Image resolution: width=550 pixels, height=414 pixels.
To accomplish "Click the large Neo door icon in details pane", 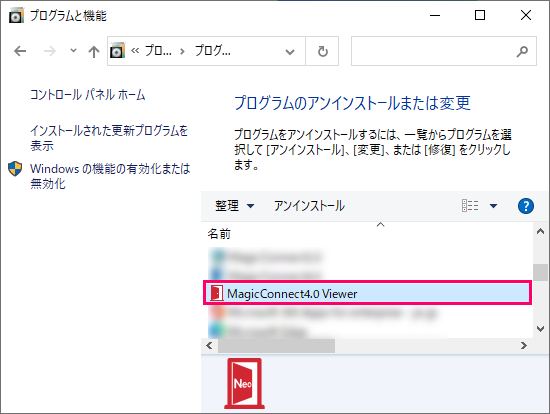I will pos(244,383).
